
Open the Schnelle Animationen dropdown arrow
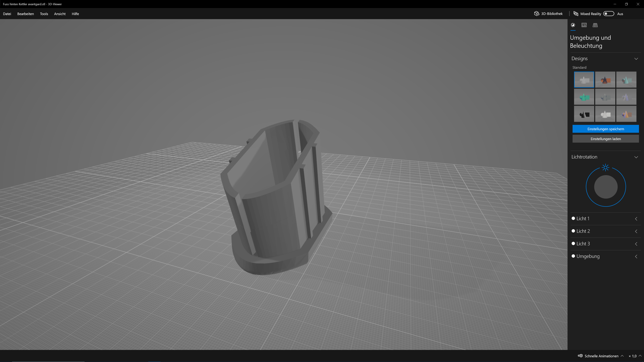[x=622, y=356]
